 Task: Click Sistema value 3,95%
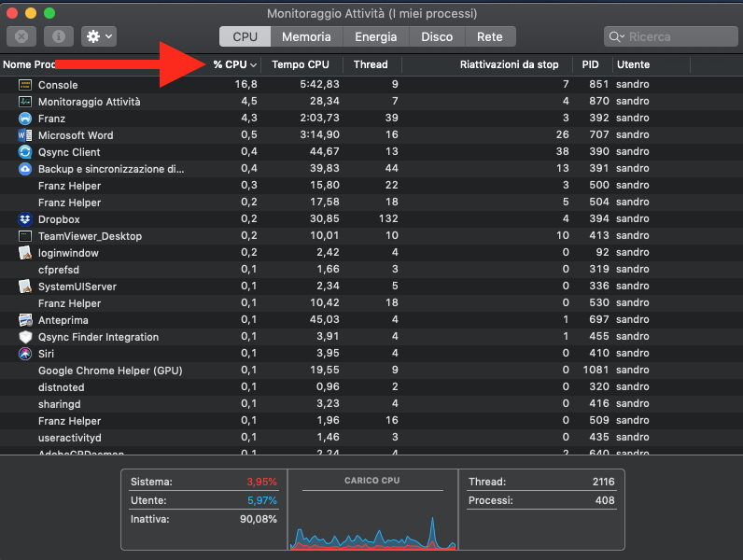261,482
